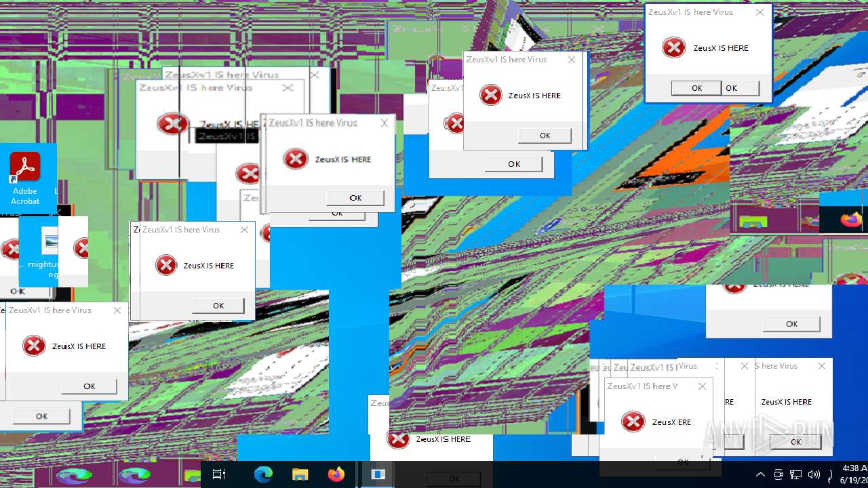Click the error icon beside the 'ZeusX ERE' text
868x488 pixels.
point(633,422)
